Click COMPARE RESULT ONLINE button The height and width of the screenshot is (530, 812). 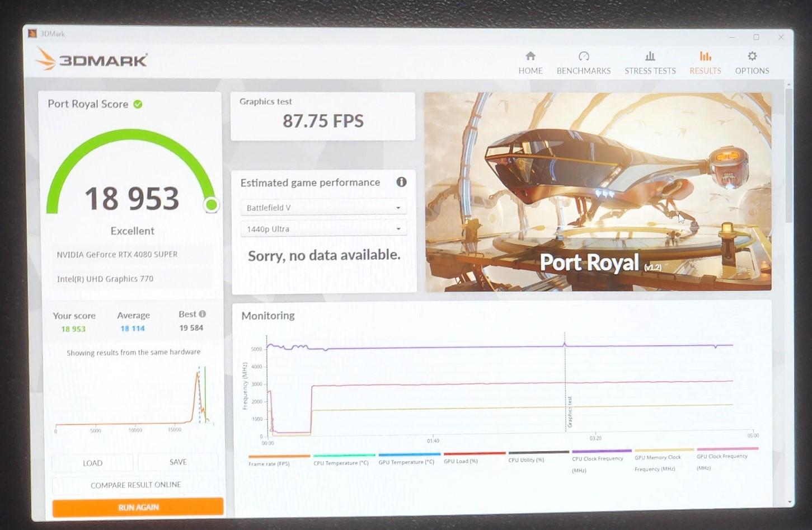pos(135,485)
